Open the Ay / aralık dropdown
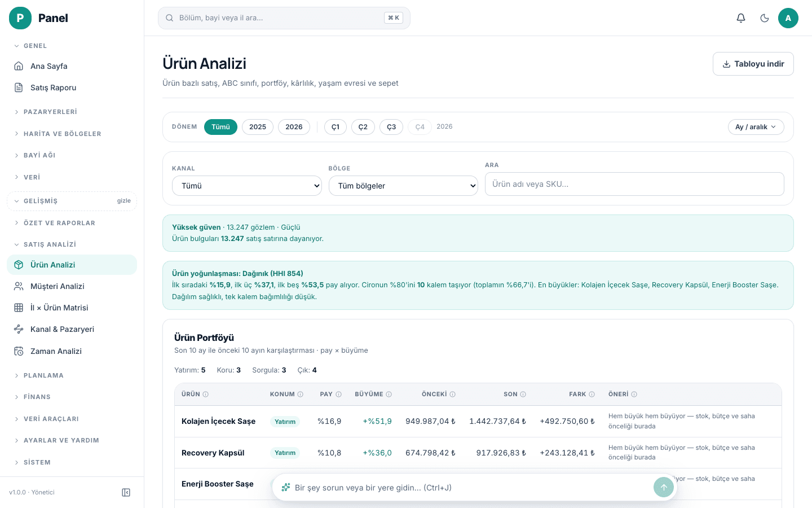812x508 pixels. tap(756, 127)
